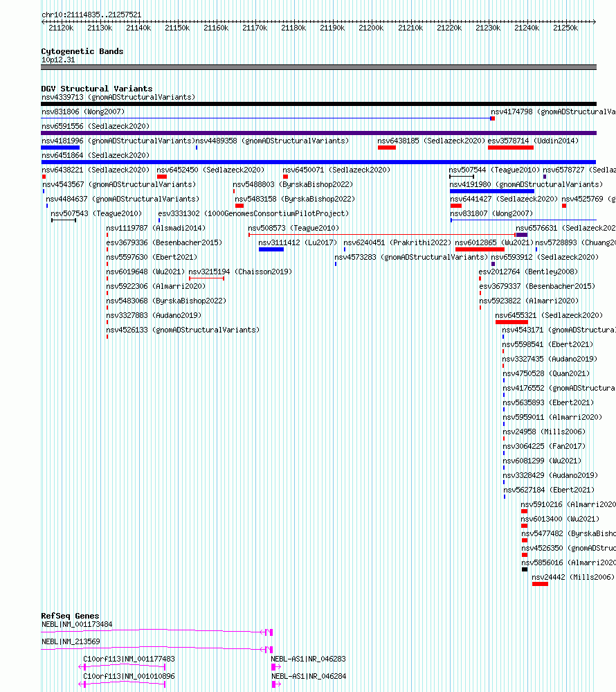616x692 pixels.
Task: Select NEBL-AS1|NR_046284 gene label
Action: pyautogui.click(x=309, y=675)
